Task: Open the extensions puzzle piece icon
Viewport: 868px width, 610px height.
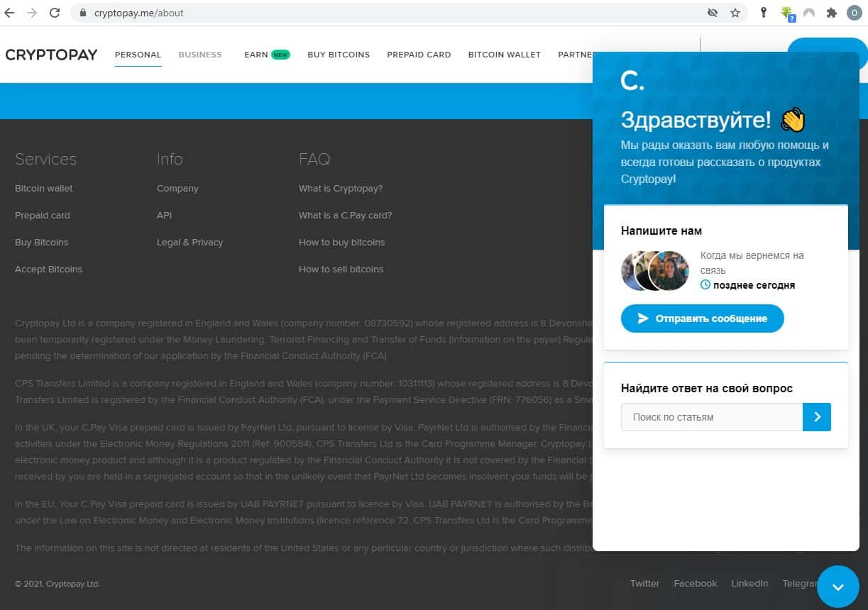Action: coord(832,13)
